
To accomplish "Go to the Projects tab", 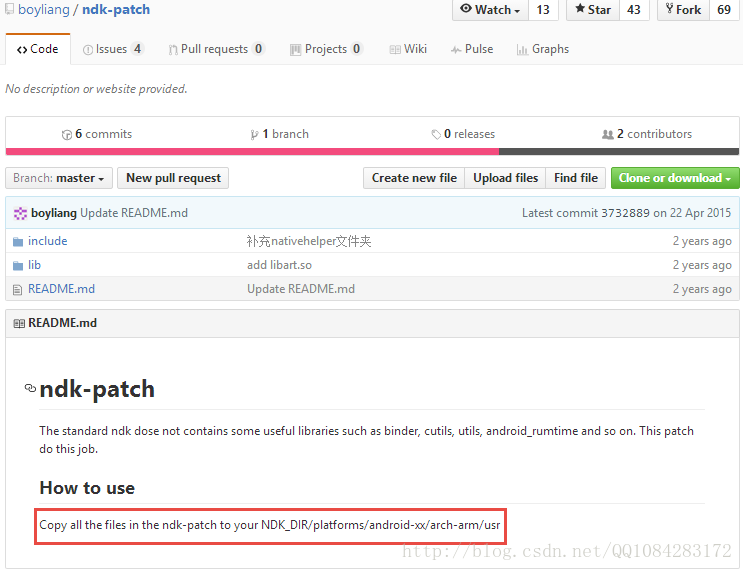I will click(326, 49).
